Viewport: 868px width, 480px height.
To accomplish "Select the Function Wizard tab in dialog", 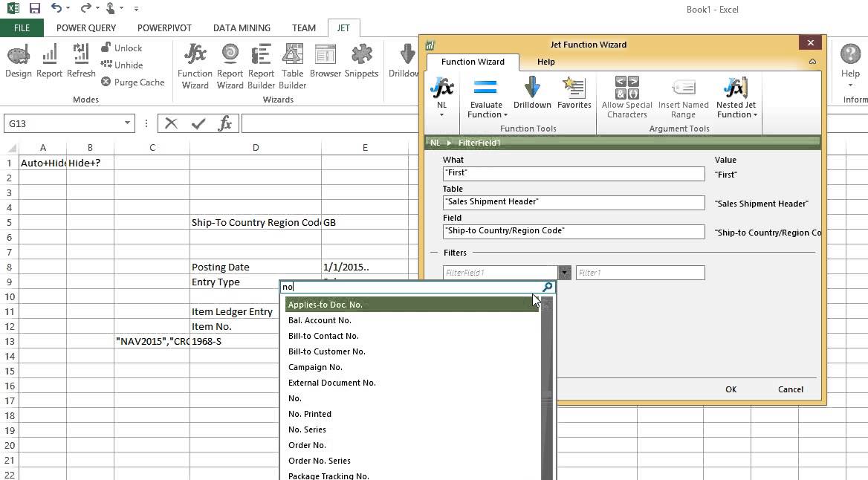I will tap(473, 62).
